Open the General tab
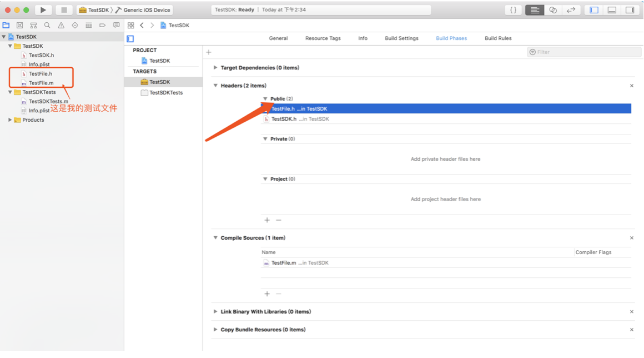 click(x=279, y=38)
